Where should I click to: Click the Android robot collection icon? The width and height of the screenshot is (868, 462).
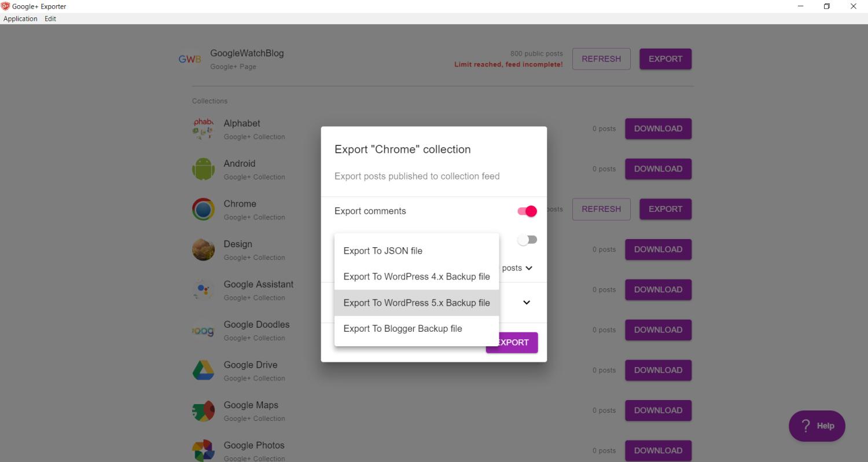[203, 169]
